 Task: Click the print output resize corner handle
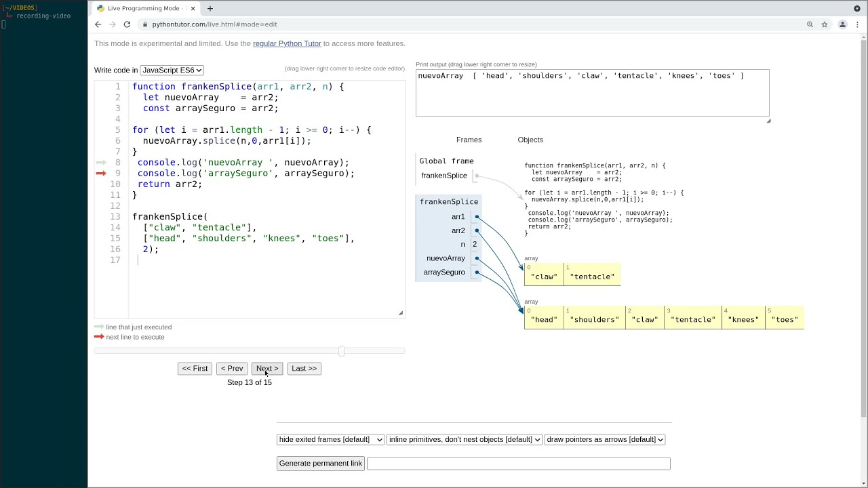pos(768,121)
